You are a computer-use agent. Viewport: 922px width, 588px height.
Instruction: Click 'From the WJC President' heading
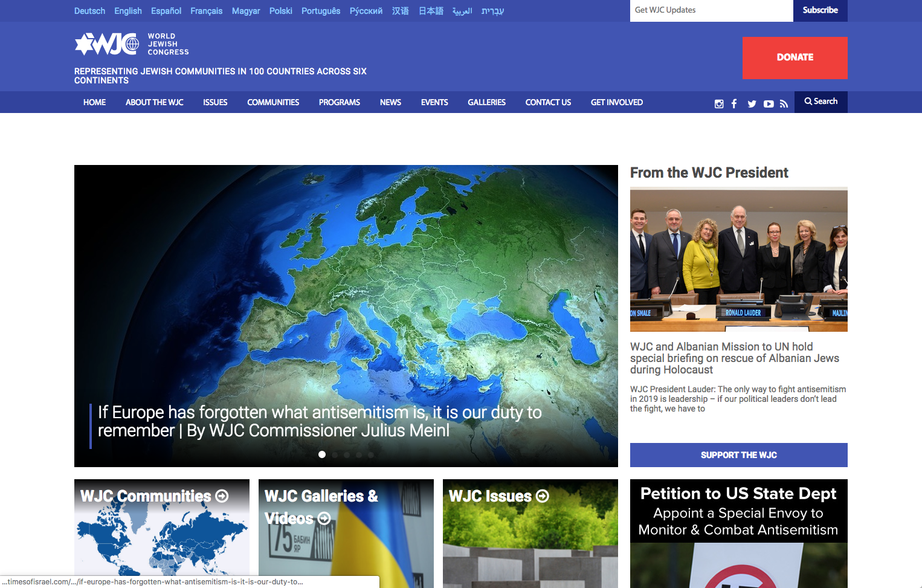[709, 173]
